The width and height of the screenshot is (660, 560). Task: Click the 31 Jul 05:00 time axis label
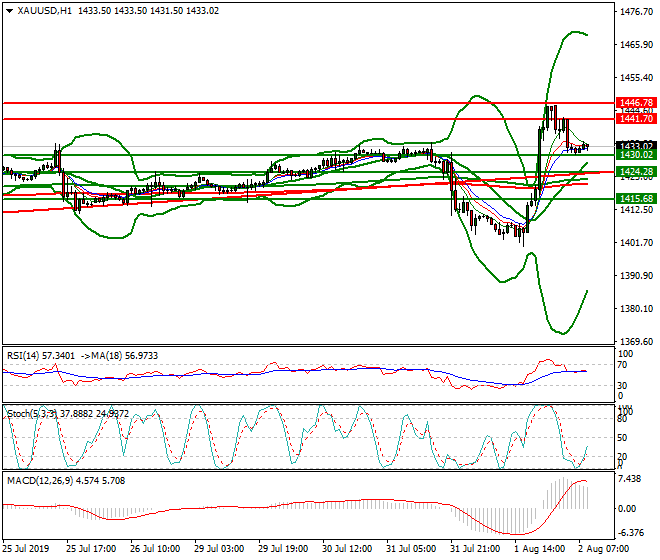point(411,549)
